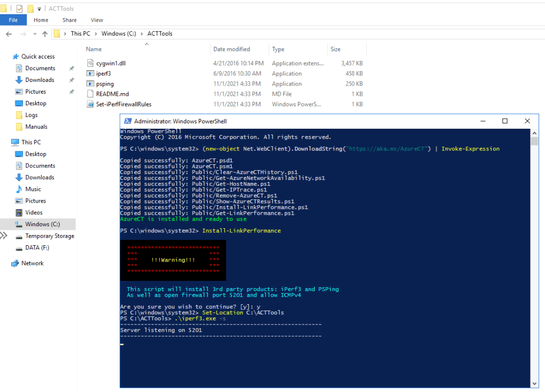Screen dimensions: 545x392
Task: Select the Set-iPerfFirewallRules file name
Action: (x=123, y=104)
